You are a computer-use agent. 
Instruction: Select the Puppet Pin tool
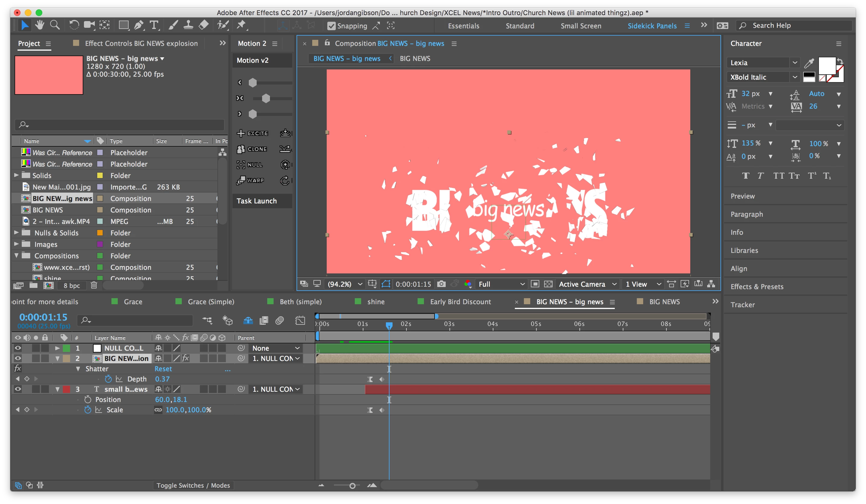(242, 25)
